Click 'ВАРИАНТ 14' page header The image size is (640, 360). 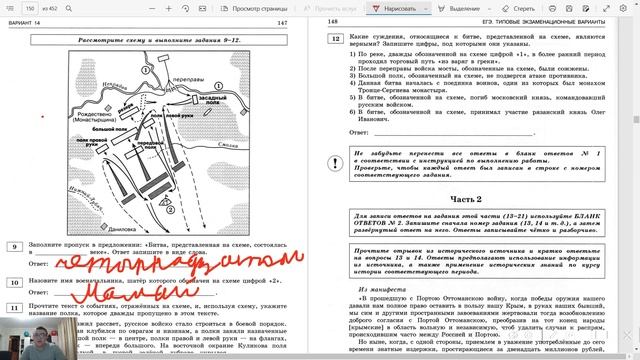(x=24, y=23)
